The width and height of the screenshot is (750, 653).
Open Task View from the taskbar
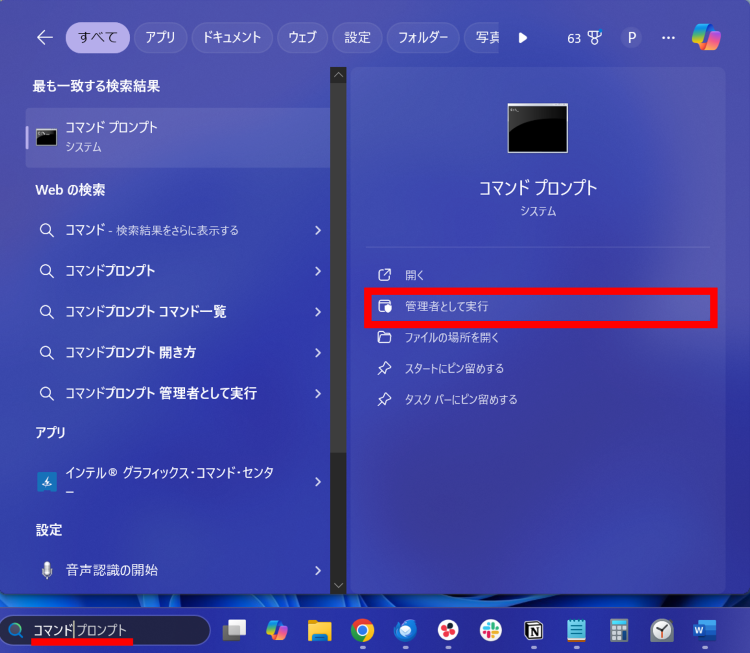pyautogui.click(x=234, y=631)
